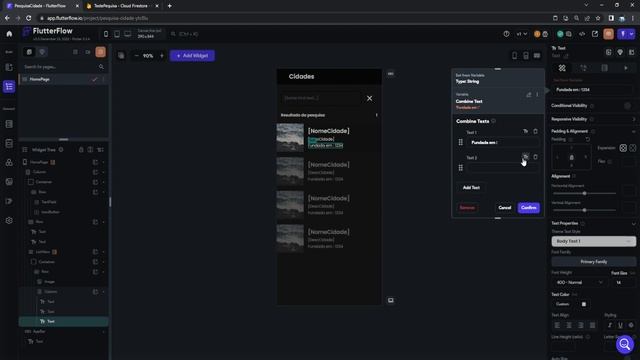This screenshot has height=360, width=640.
Task: Open the view code icon in top bar
Action: [582, 34]
